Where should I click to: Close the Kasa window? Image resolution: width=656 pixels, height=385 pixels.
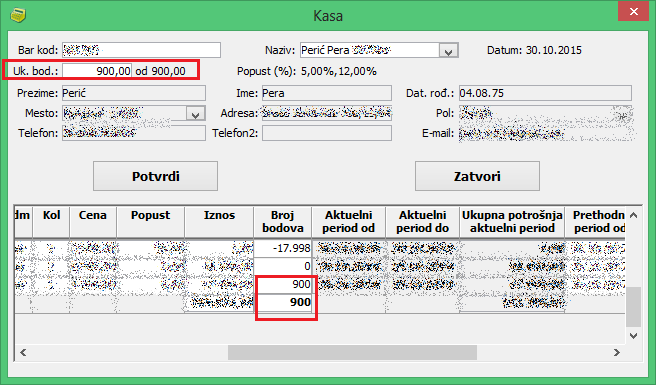pyautogui.click(x=633, y=11)
